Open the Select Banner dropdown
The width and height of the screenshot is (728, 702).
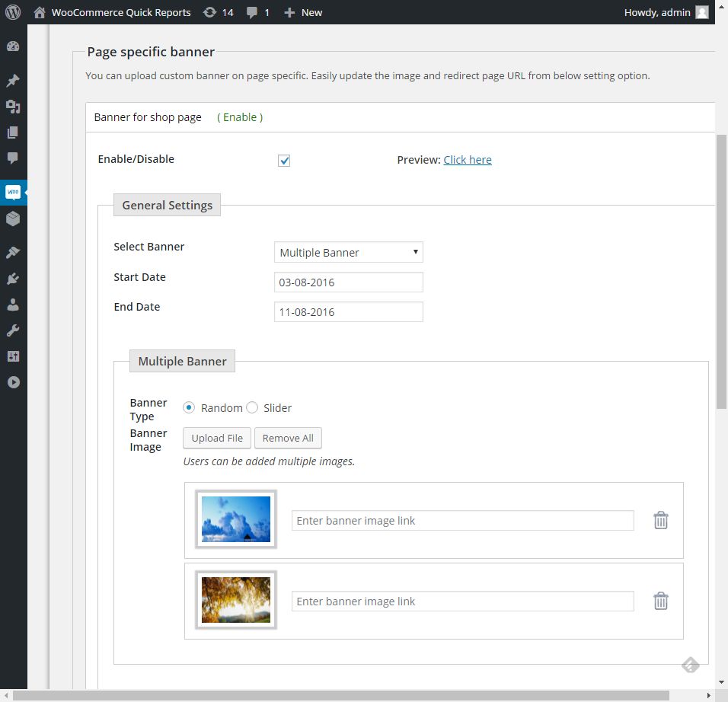point(348,253)
